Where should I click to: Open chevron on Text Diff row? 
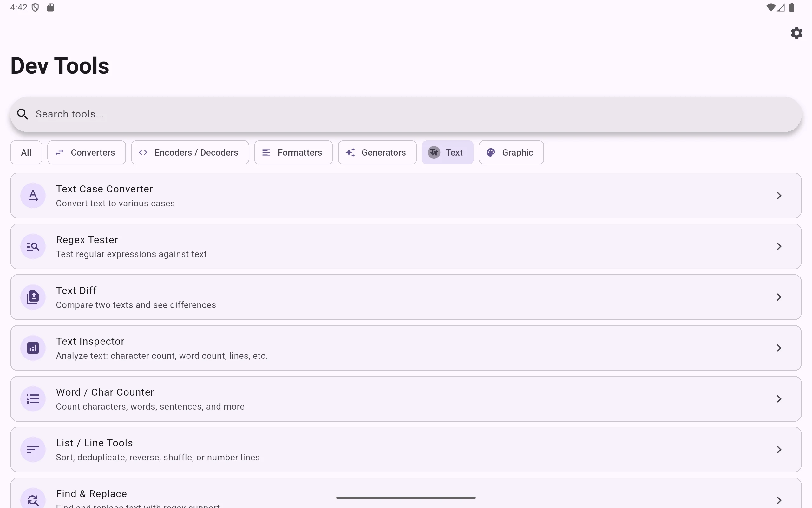pos(779,297)
